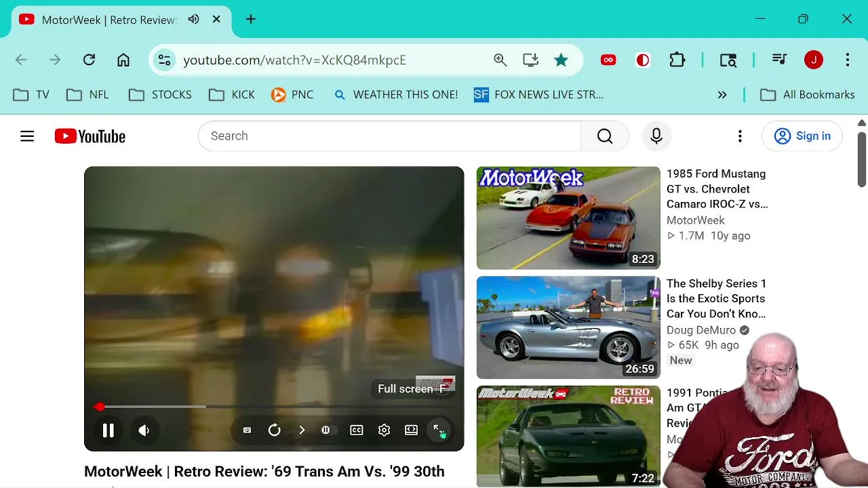Open the media controls music icon

coord(779,60)
